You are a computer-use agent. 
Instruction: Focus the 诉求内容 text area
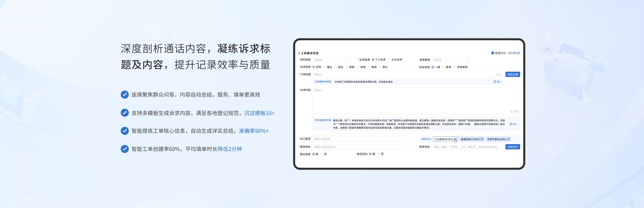[x=416, y=101]
